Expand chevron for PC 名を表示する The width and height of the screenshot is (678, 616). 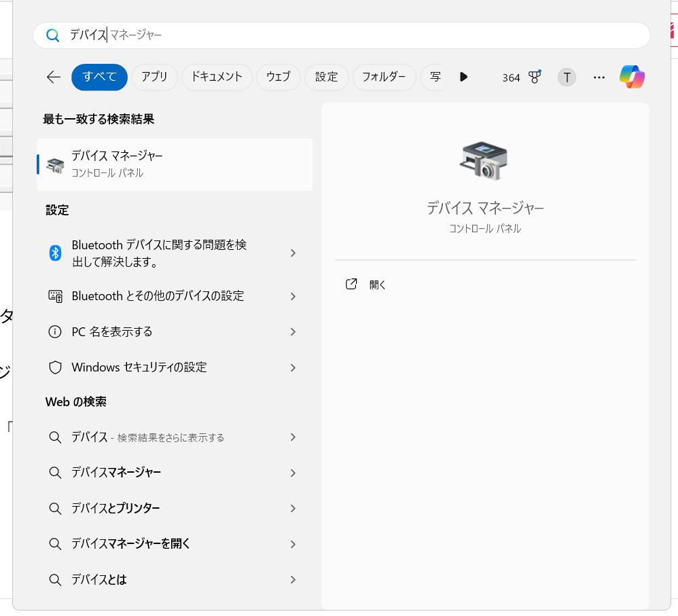293,331
